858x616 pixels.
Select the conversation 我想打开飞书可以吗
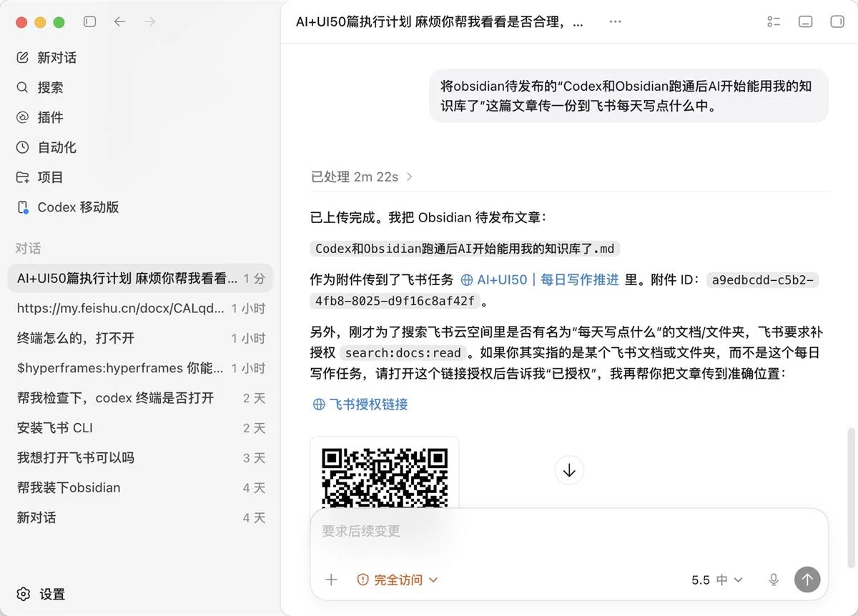click(141, 458)
